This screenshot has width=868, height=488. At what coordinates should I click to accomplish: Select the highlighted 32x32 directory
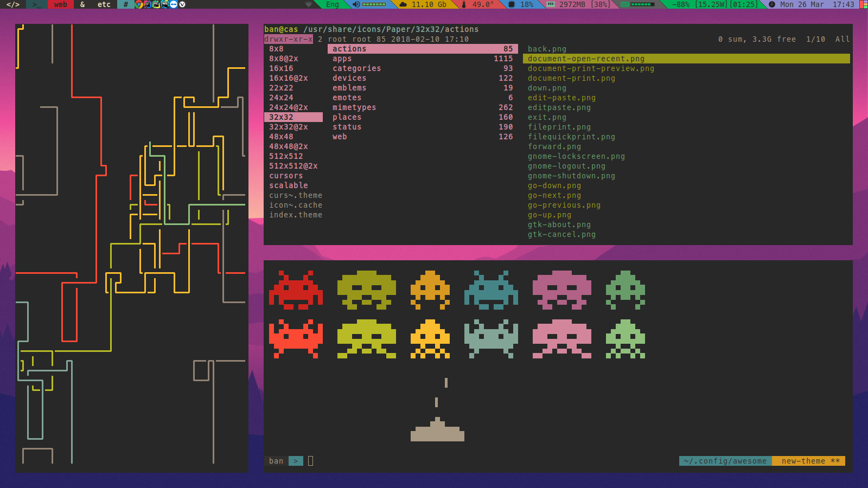pyautogui.click(x=293, y=117)
